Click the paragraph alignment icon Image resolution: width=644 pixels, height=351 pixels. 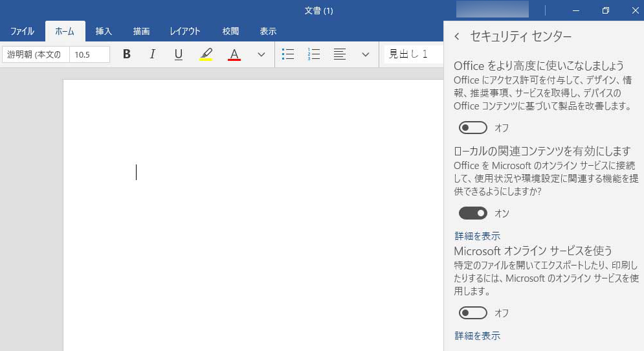pos(340,54)
